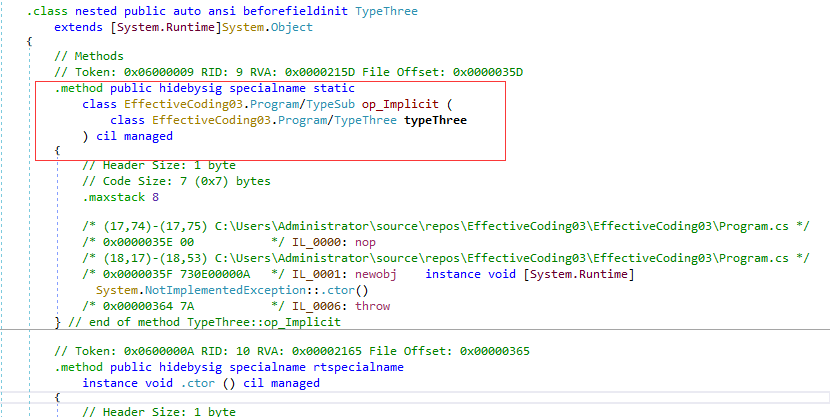Click RVA value 0x00002165

[327, 351]
